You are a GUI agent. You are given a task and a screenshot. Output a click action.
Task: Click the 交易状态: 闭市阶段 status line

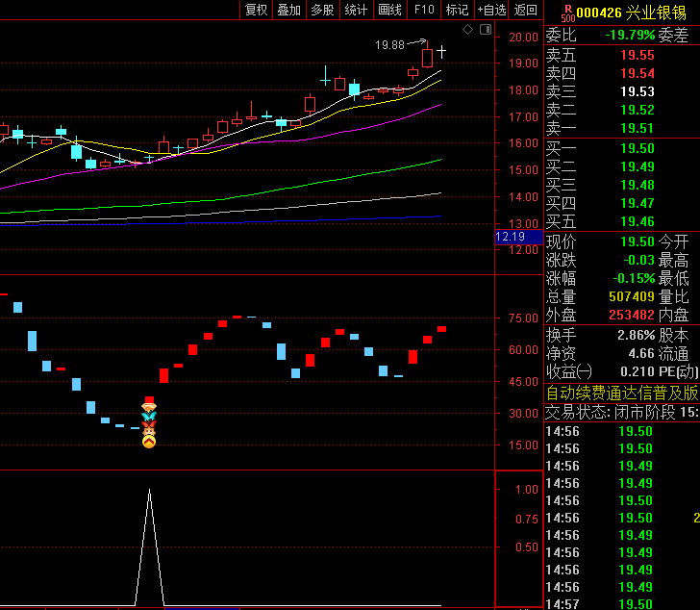(x=622, y=412)
